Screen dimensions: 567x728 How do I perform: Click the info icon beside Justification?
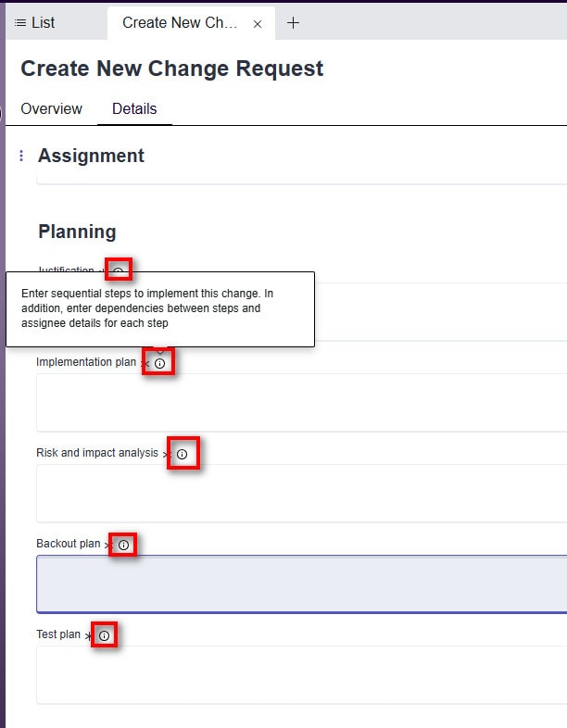point(119,270)
